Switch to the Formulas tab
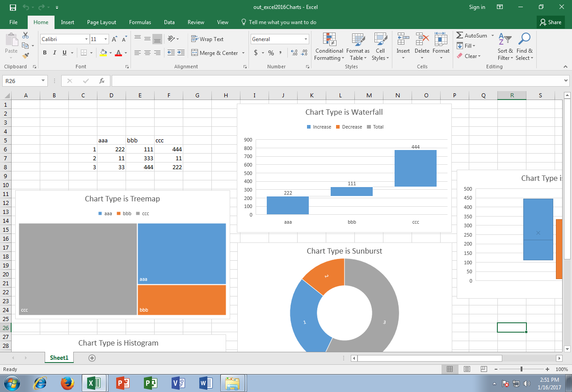The height and width of the screenshot is (392, 572). tap(140, 22)
